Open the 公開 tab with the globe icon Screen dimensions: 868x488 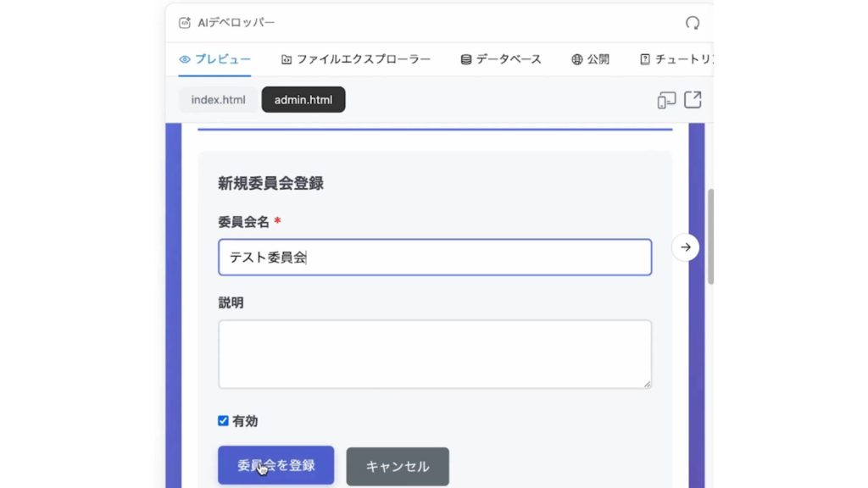tap(590, 59)
